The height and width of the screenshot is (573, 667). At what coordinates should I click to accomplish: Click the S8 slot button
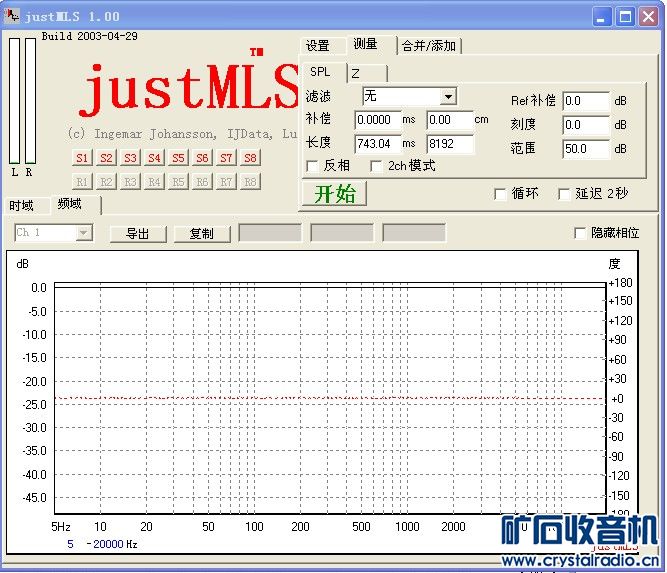coord(250,158)
